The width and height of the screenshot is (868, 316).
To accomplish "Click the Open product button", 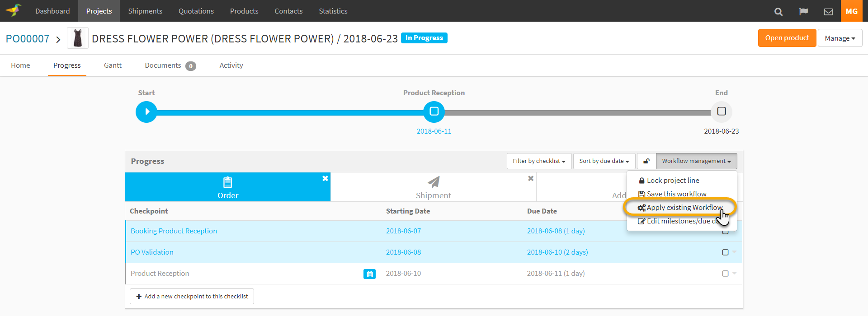I will click(787, 38).
